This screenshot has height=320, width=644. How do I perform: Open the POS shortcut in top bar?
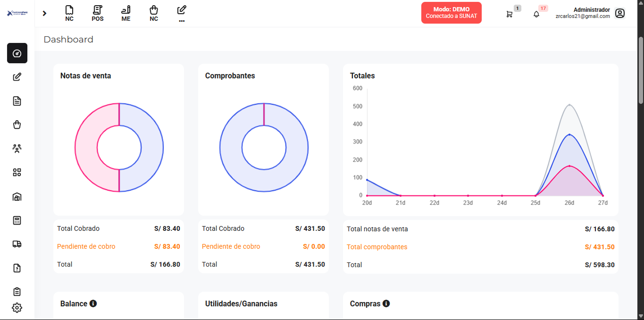[98, 13]
